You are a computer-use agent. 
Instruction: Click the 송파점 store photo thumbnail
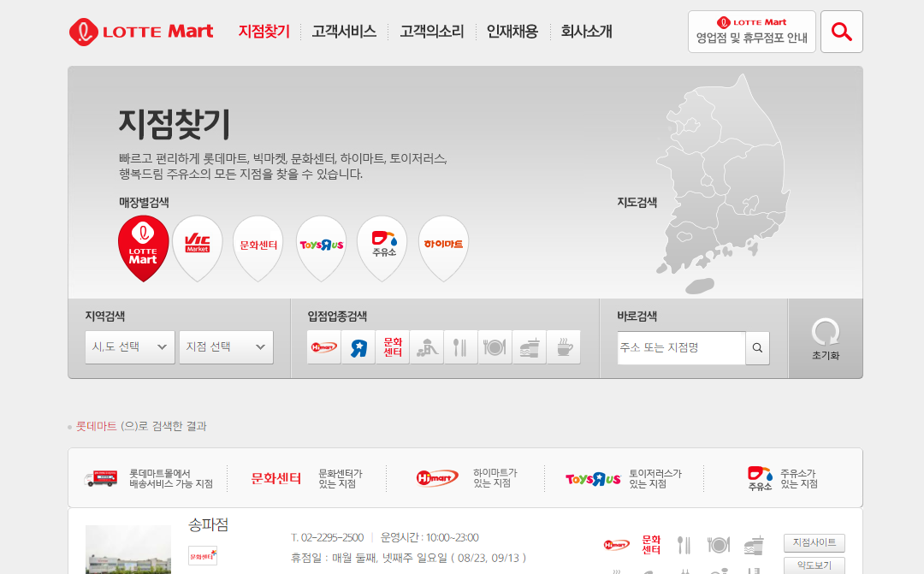127,549
